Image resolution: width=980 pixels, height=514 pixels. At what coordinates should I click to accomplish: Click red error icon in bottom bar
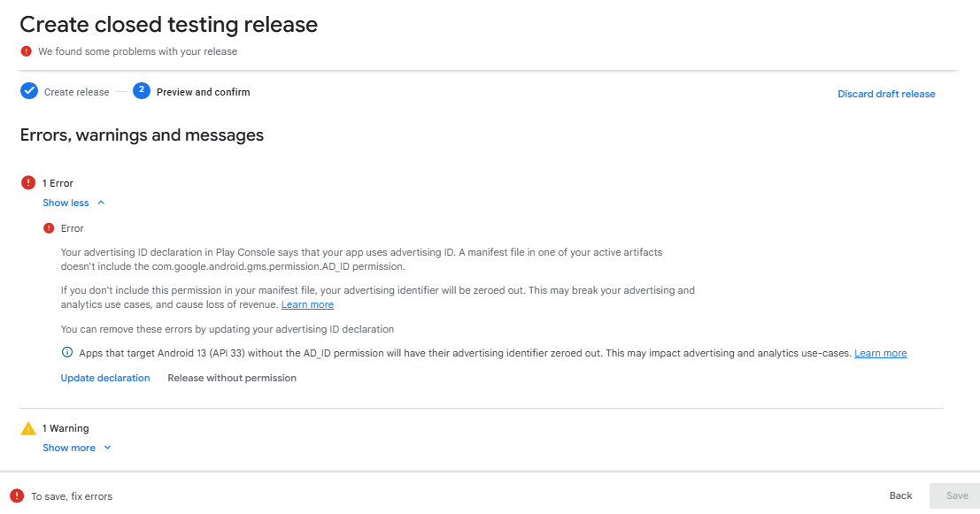pos(17,495)
